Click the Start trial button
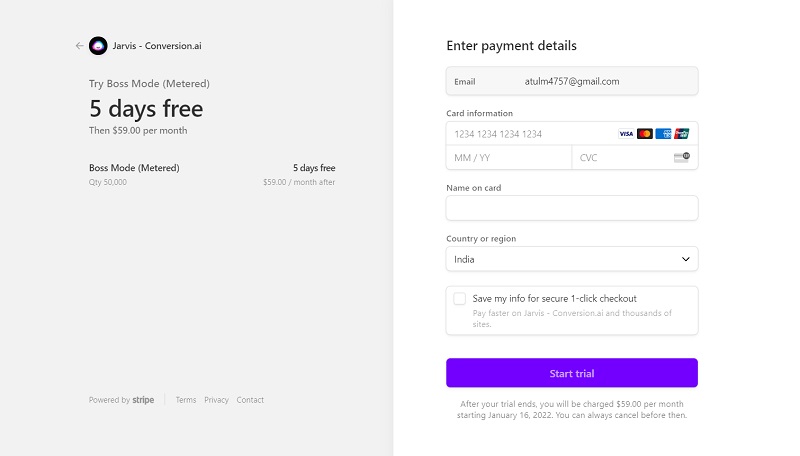 pyautogui.click(x=572, y=373)
